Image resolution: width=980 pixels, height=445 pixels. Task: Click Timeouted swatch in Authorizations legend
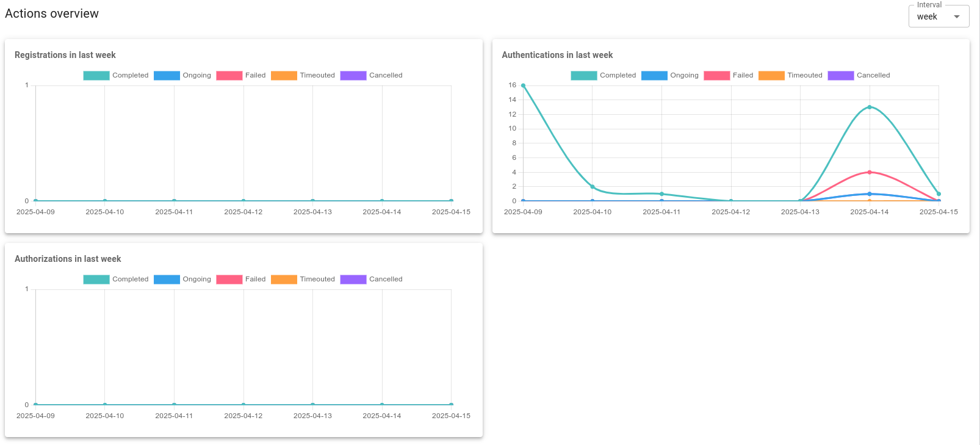tap(284, 280)
